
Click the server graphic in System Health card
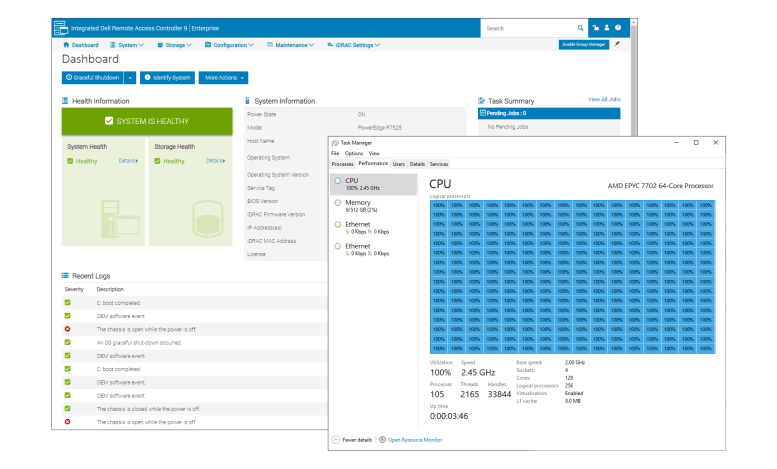[x=119, y=219]
